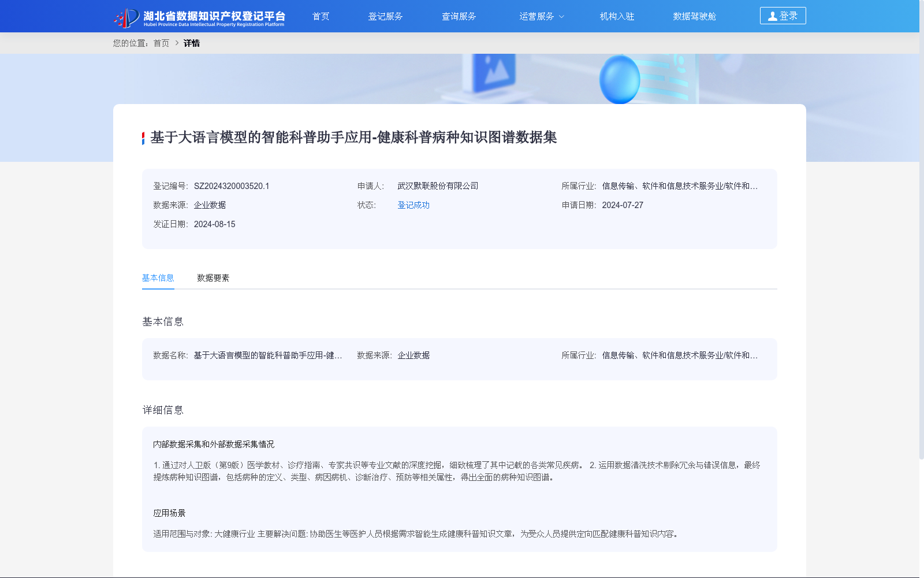Click the 详细信息 section heading
The image size is (924, 578).
click(163, 410)
